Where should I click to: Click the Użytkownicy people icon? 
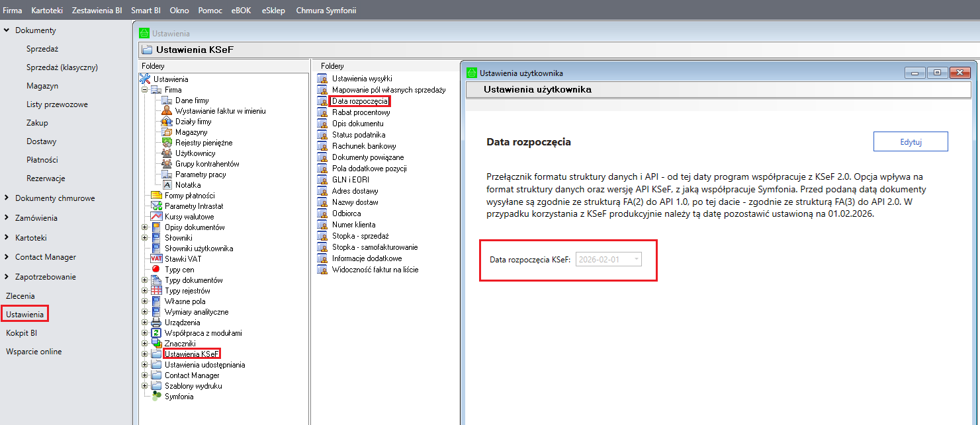point(167,153)
